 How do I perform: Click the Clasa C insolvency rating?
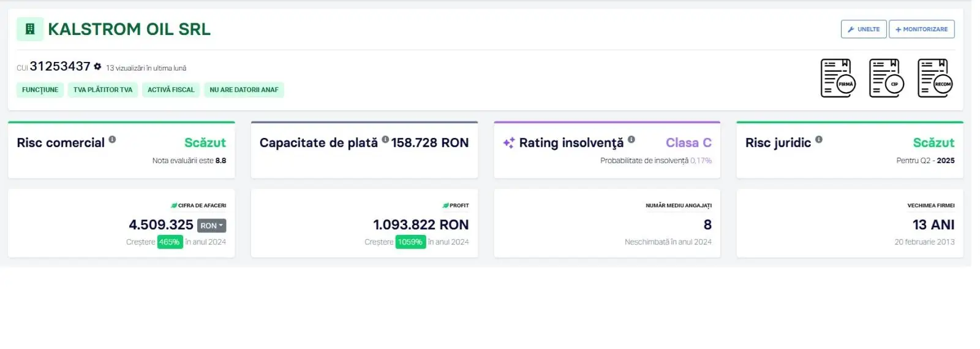[688, 143]
